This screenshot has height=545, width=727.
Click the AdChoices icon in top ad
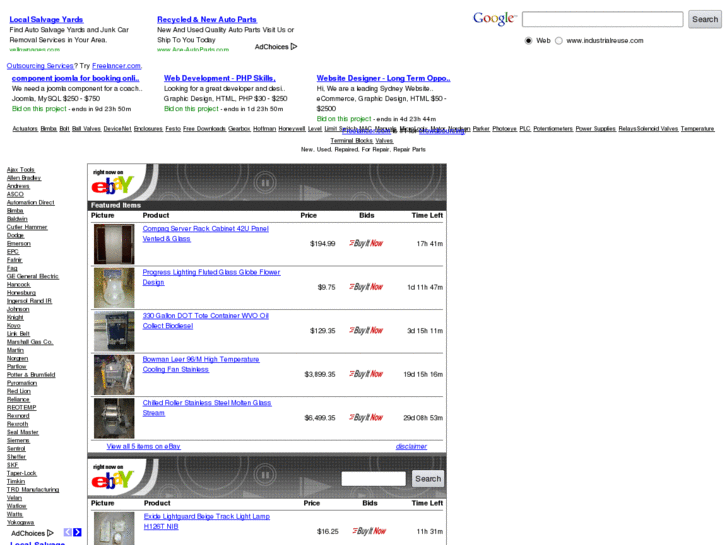click(294, 46)
